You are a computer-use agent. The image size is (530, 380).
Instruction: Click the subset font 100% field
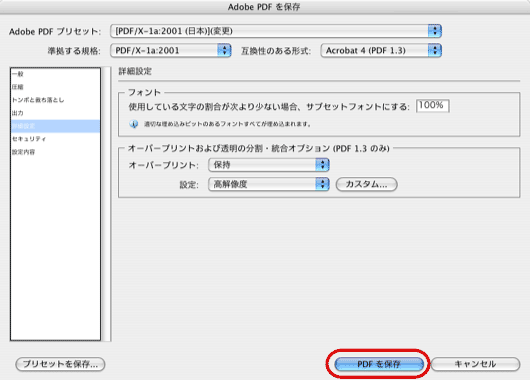[432, 106]
